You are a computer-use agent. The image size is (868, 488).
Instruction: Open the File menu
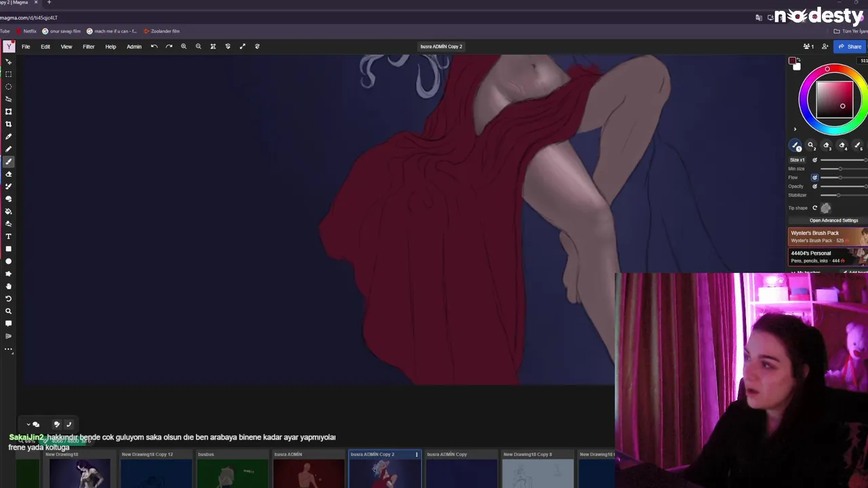[26, 47]
